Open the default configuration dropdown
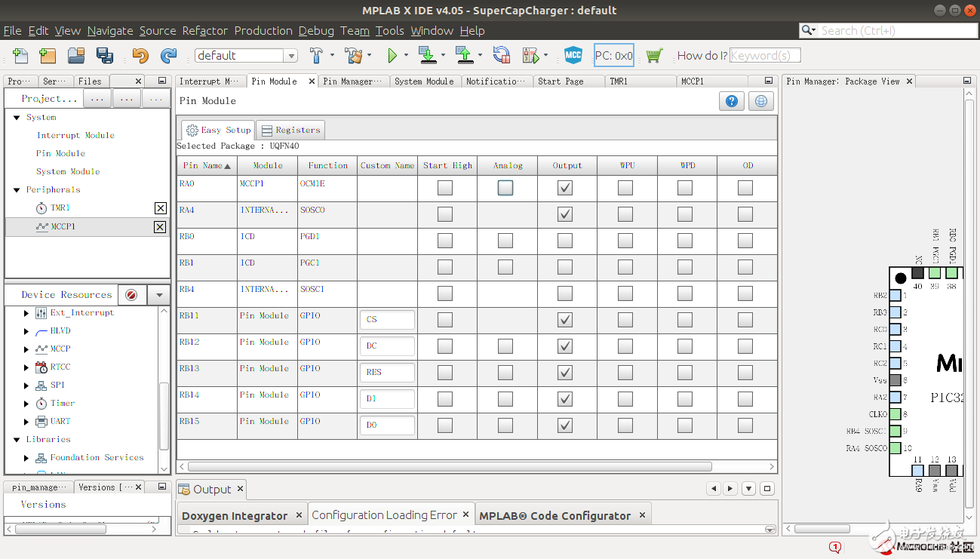The height and width of the screenshot is (559, 980). click(x=290, y=56)
